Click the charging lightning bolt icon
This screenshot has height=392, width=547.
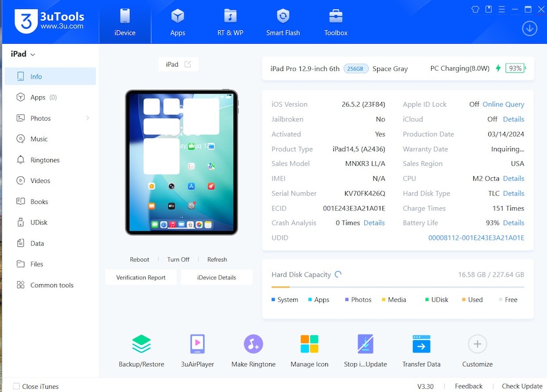click(498, 68)
